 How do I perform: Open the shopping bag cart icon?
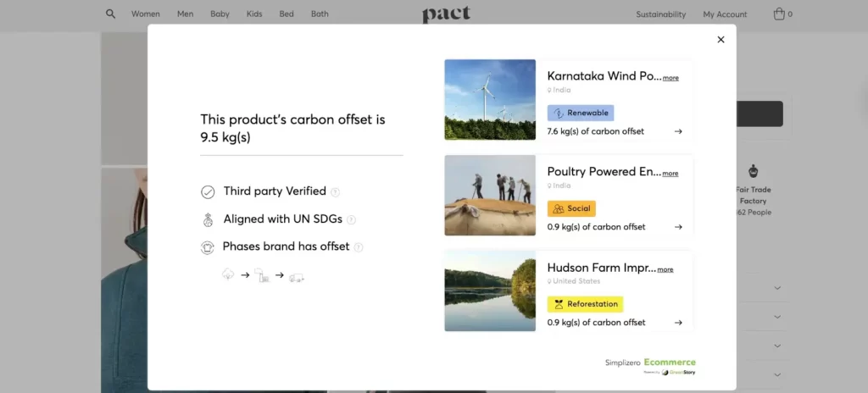pos(779,14)
